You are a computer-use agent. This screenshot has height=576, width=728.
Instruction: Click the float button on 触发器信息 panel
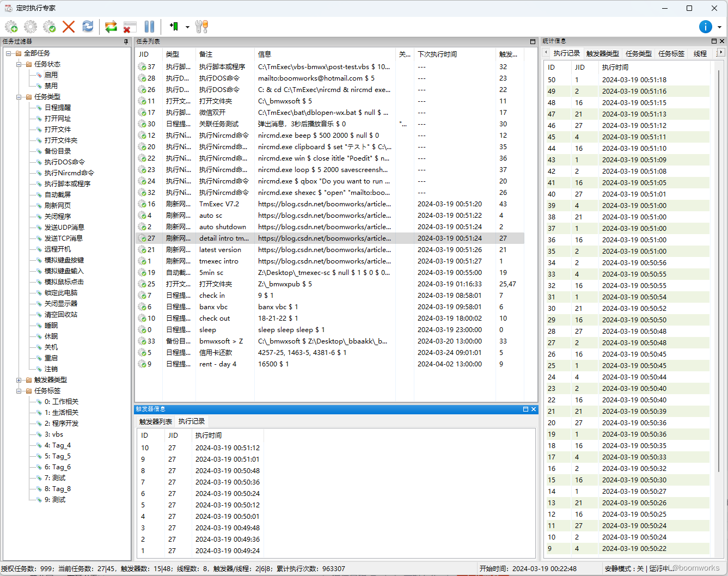tap(525, 409)
